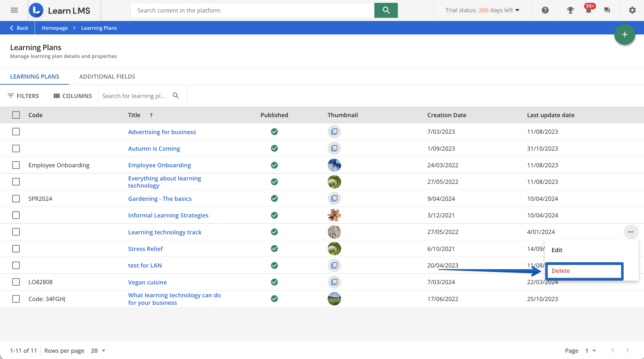Open the COLUMNS chooser

click(x=73, y=96)
